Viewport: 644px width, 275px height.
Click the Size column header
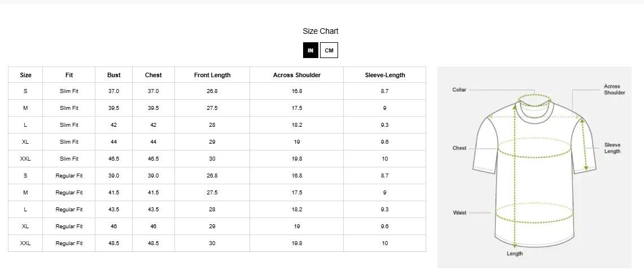coord(25,75)
